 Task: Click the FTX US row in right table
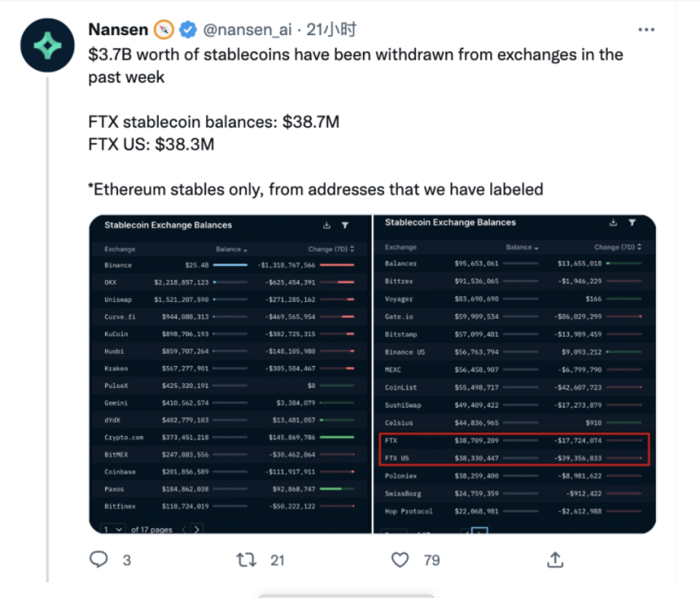click(514, 458)
